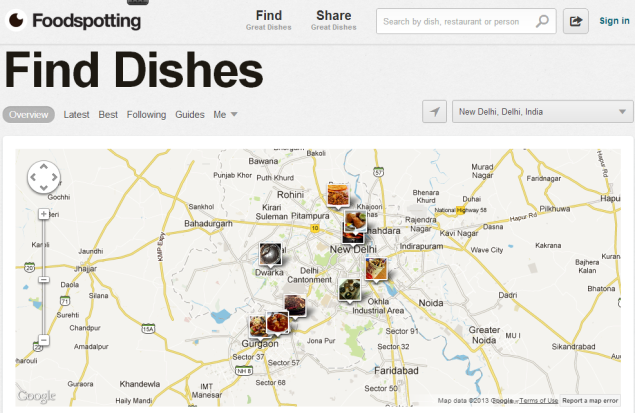635x413 pixels.
Task: Click the current location arrow icon
Action: coord(435,111)
